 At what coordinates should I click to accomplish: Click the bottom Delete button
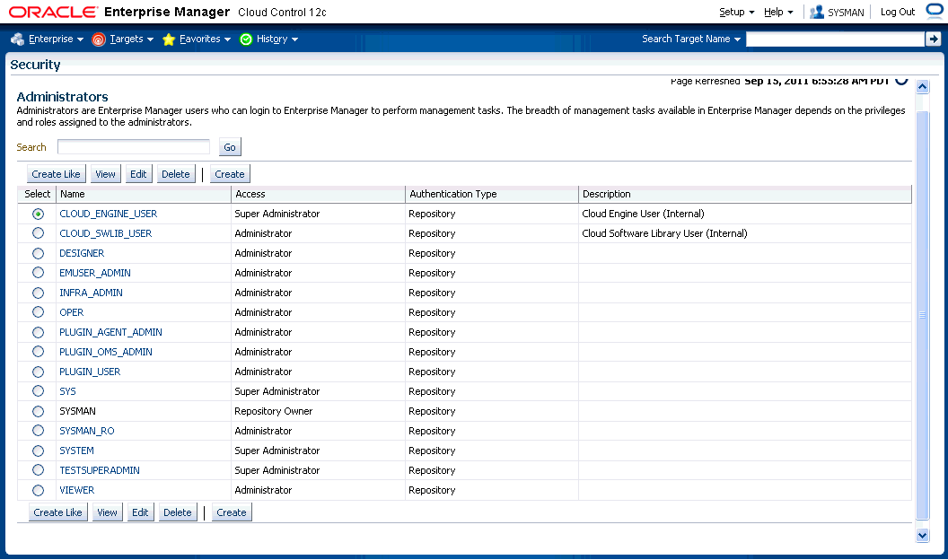click(178, 512)
